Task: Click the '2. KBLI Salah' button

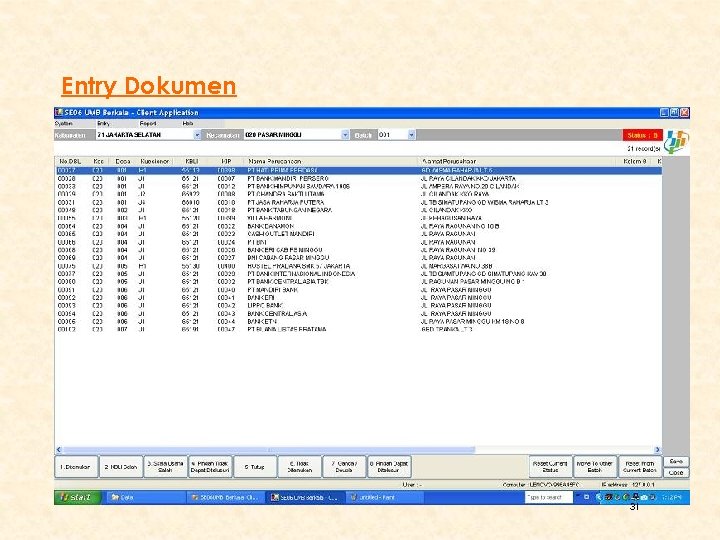Action: [121, 467]
